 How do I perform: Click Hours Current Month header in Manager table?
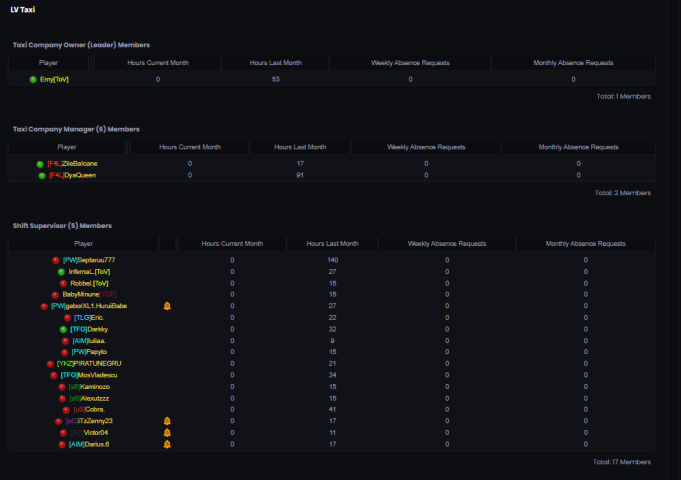[x=190, y=147]
